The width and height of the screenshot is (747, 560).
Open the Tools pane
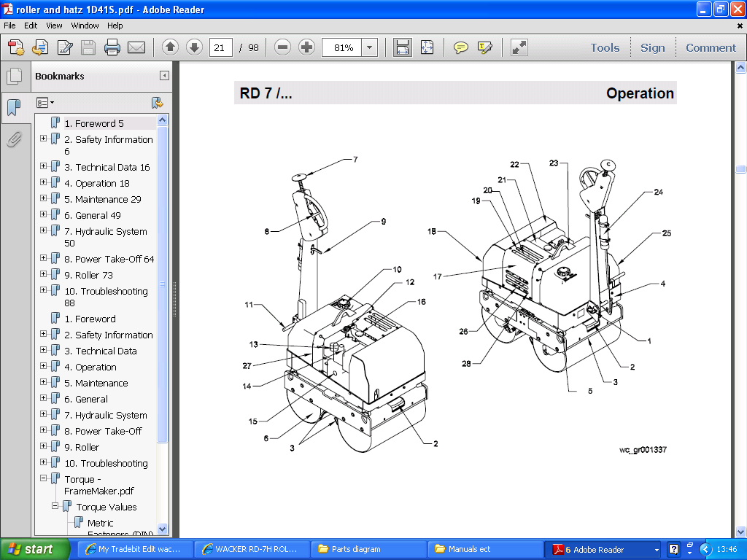coord(605,48)
